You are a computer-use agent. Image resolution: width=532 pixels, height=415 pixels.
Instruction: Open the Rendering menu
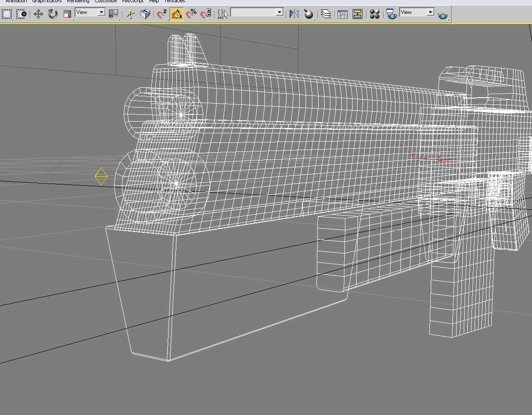[x=78, y=1]
